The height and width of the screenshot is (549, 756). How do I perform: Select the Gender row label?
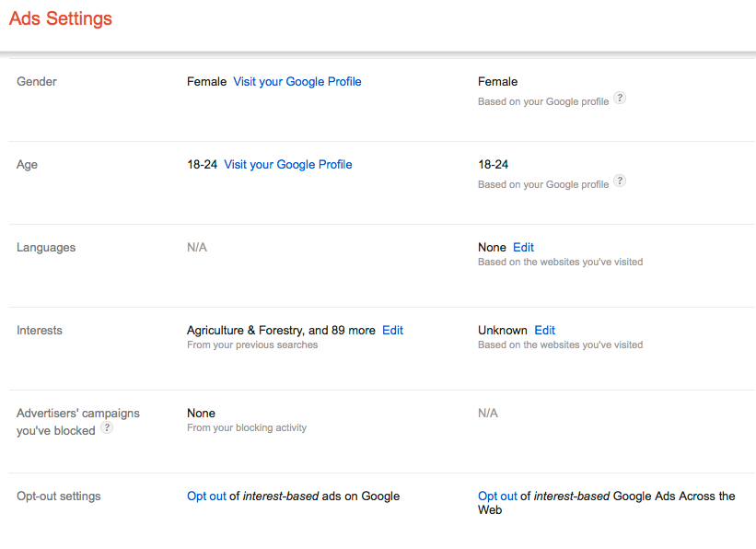37,82
